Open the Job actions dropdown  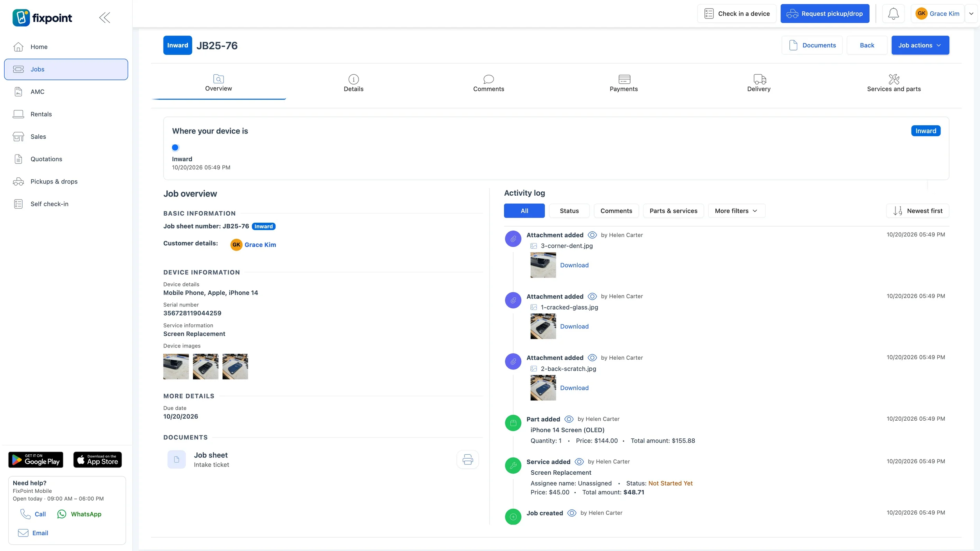tap(920, 45)
